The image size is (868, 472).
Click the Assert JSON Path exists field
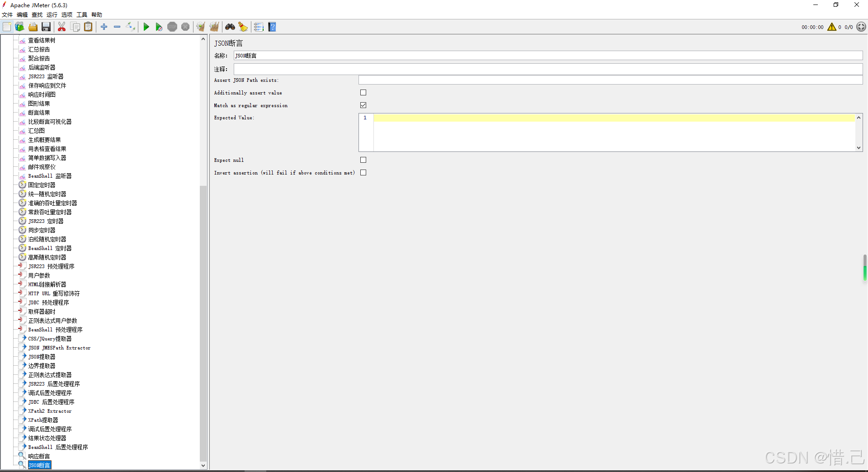tap(610, 80)
